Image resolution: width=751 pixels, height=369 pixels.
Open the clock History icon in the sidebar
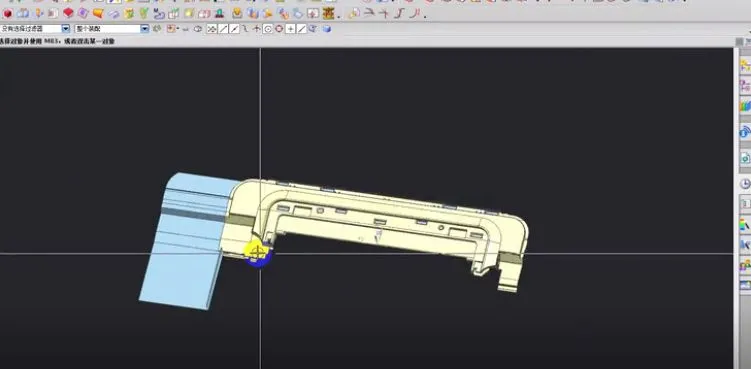(x=745, y=184)
